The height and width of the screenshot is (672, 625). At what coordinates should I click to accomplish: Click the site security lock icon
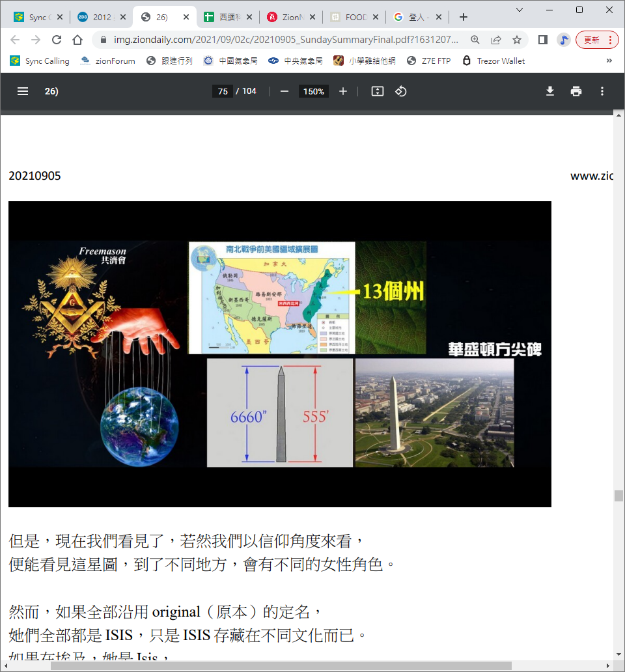[104, 40]
